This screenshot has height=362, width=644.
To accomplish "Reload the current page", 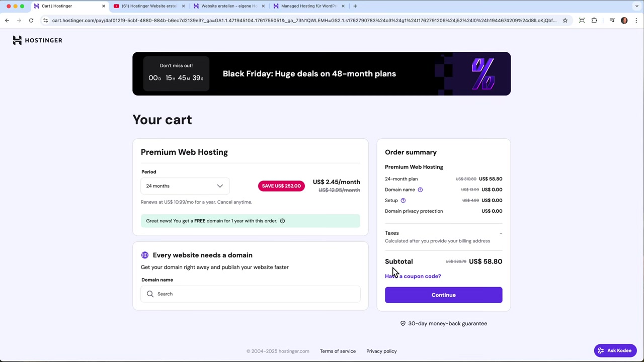I will tap(31, 21).
